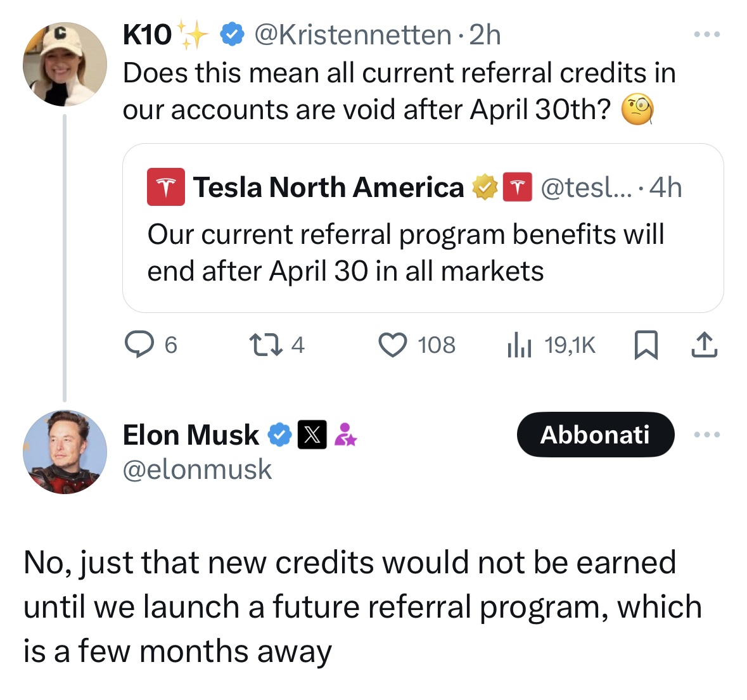
Task: Click the gold verified badge of Tesla
Action: [x=485, y=187]
